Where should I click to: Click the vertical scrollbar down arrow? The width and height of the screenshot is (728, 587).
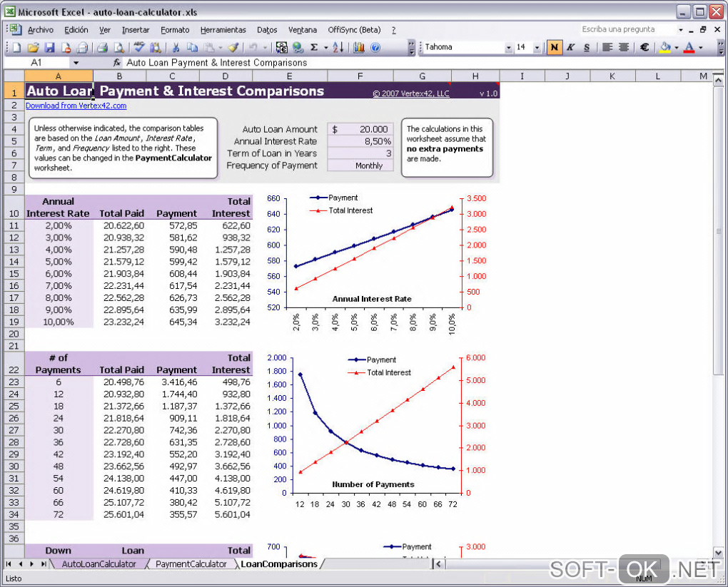point(718,552)
